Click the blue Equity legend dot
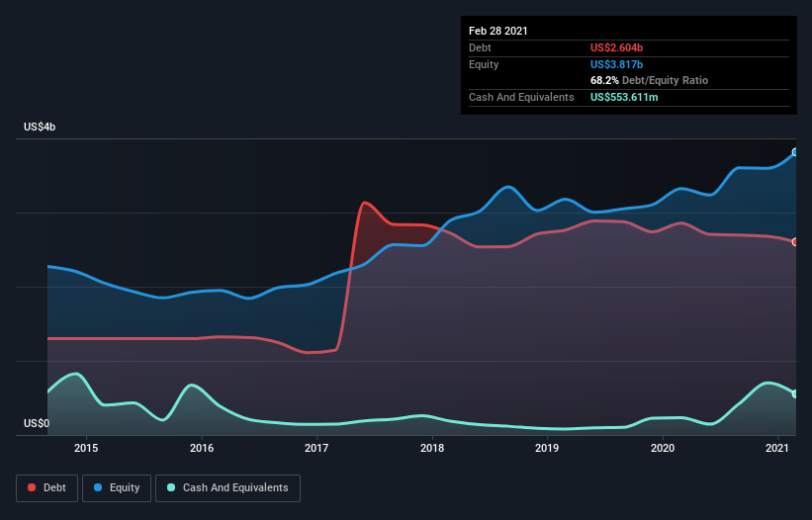Image resolution: width=812 pixels, height=520 pixels. pyautogui.click(x=98, y=487)
